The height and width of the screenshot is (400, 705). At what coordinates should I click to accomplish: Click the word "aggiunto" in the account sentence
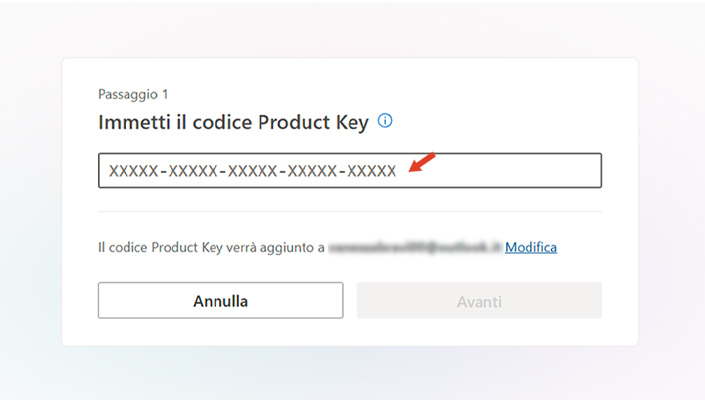coord(293,246)
